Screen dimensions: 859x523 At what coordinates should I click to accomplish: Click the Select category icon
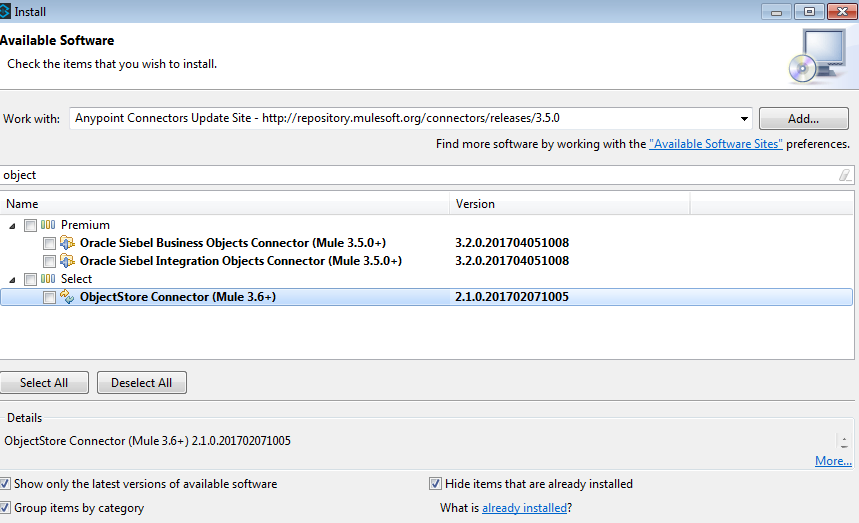(x=48, y=279)
